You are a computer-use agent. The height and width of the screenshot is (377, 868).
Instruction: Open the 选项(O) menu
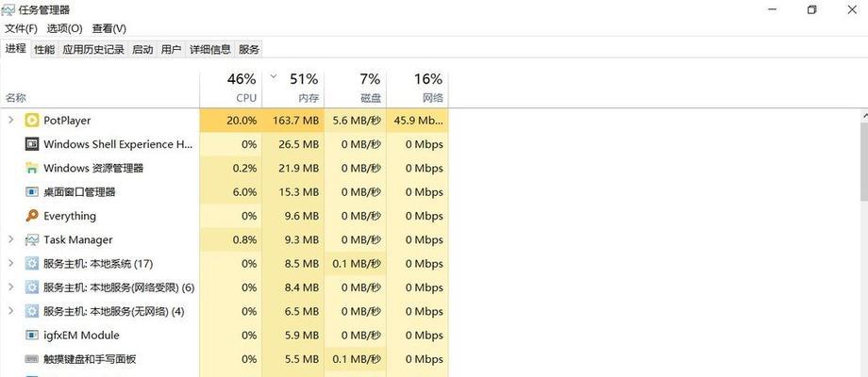[64, 28]
